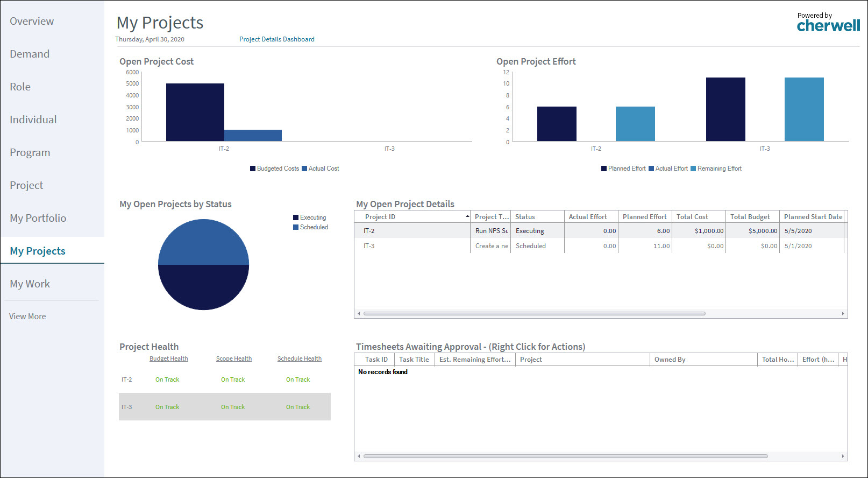
Task: Switch to the My Portfolio tab
Action: click(x=38, y=218)
